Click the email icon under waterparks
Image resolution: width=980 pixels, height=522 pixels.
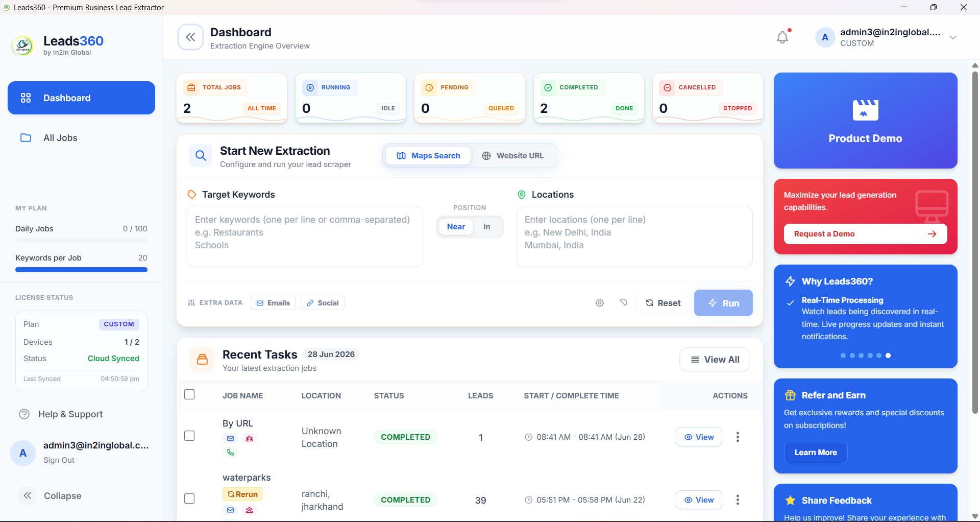[x=230, y=510]
